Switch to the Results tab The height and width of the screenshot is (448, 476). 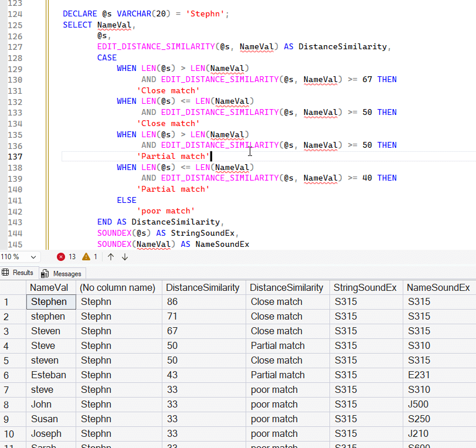coord(18,273)
